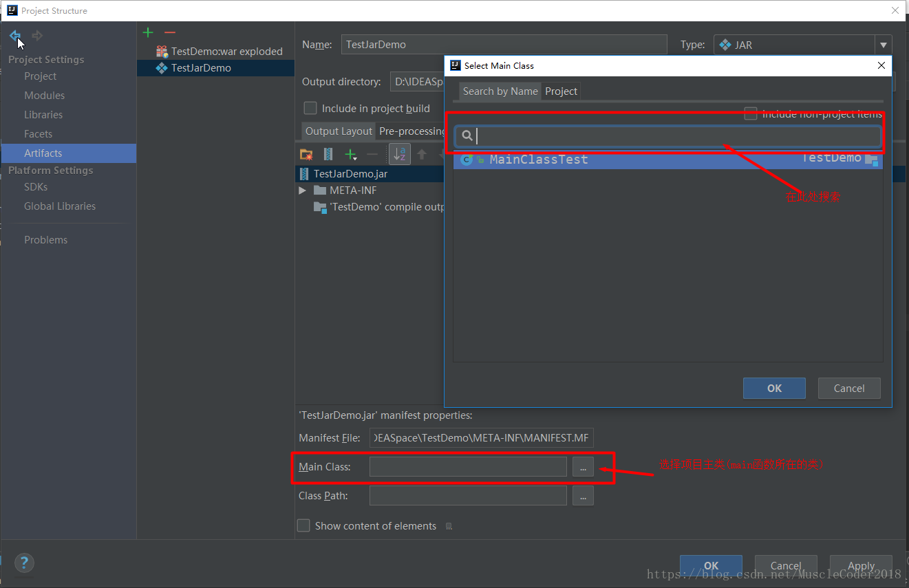Add a new artifact with green plus
Image resolution: width=909 pixels, height=588 pixels.
point(148,32)
